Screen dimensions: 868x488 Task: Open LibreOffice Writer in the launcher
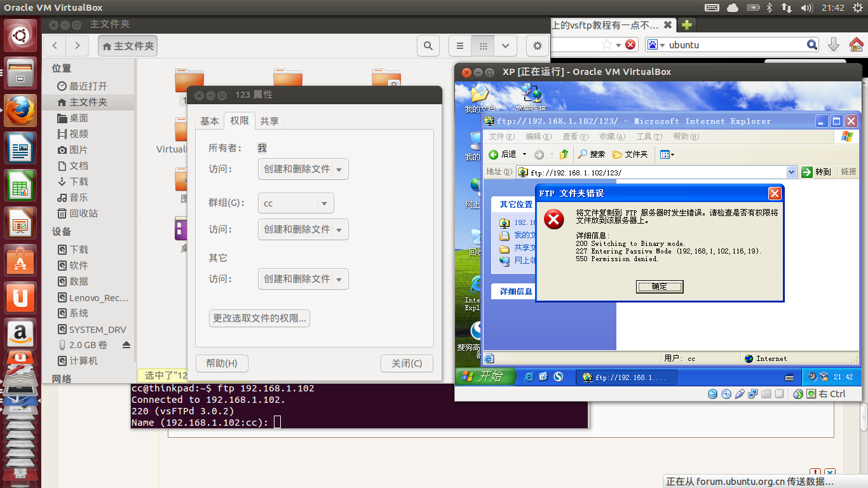click(20, 149)
